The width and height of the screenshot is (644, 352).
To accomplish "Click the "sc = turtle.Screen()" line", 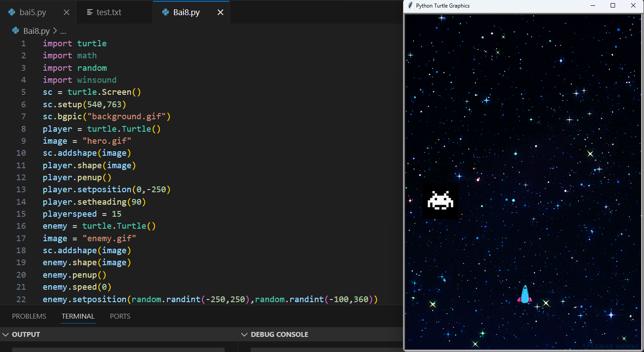I will tap(92, 92).
